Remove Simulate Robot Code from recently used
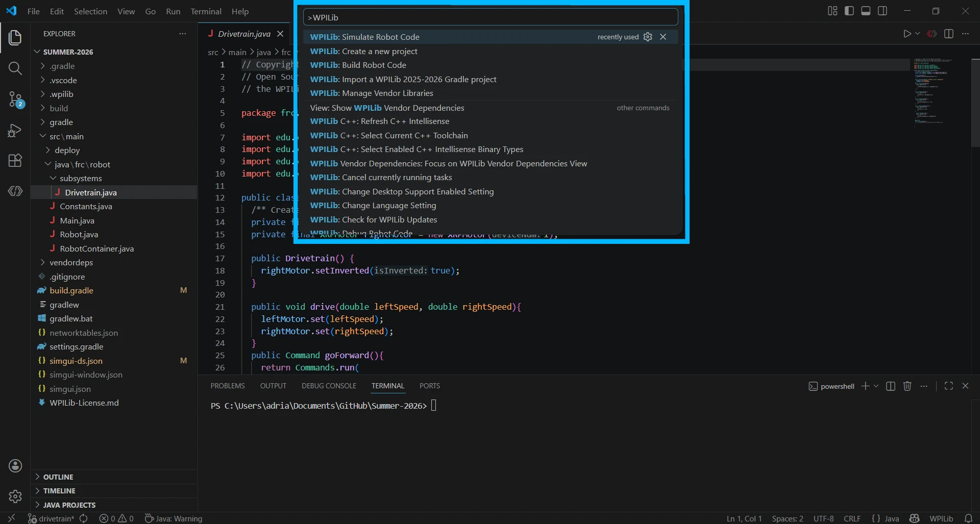Image resolution: width=980 pixels, height=524 pixels. click(x=663, y=37)
